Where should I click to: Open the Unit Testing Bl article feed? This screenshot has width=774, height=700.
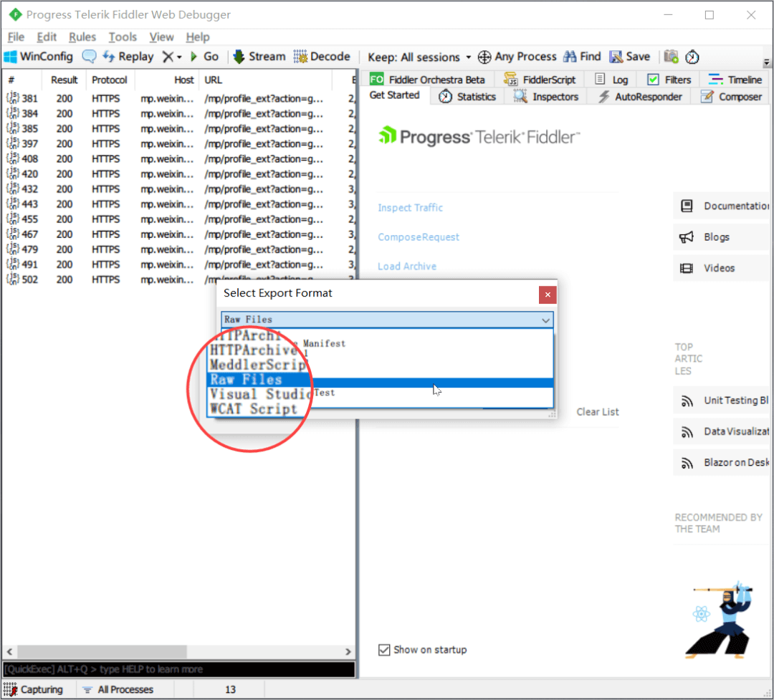tap(722, 401)
